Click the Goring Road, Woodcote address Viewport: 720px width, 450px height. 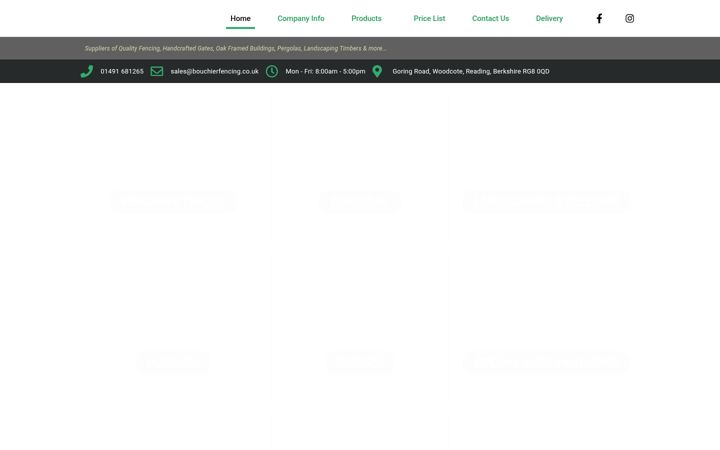pos(471,71)
